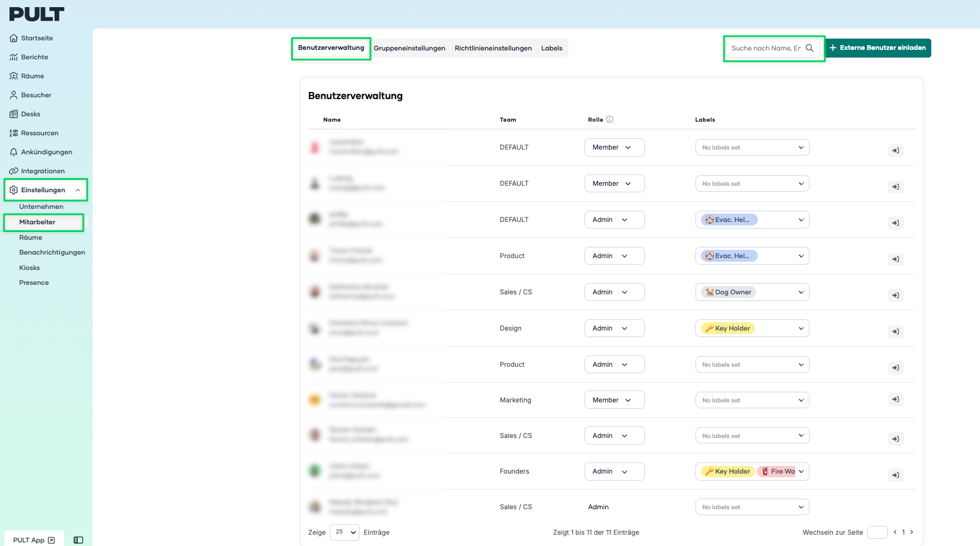Collapse the Einstellungen menu chevron
This screenshot has height=546, width=980.
[78, 190]
